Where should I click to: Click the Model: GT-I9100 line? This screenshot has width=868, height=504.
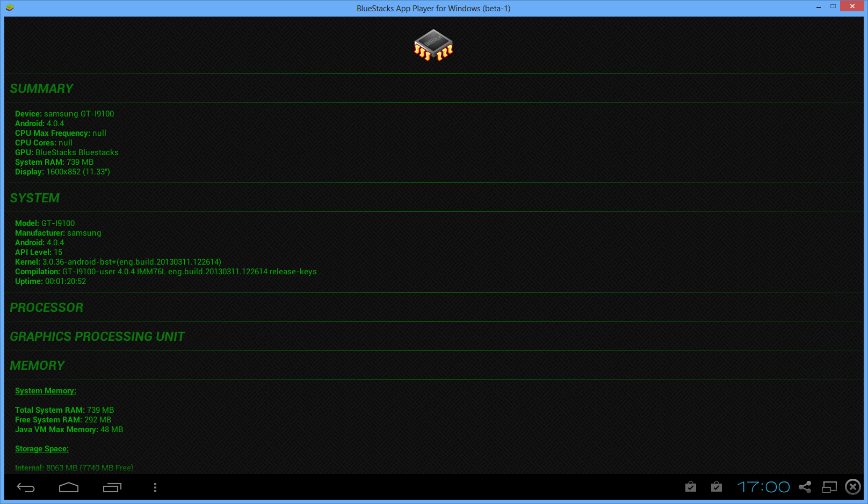pyautogui.click(x=45, y=223)
